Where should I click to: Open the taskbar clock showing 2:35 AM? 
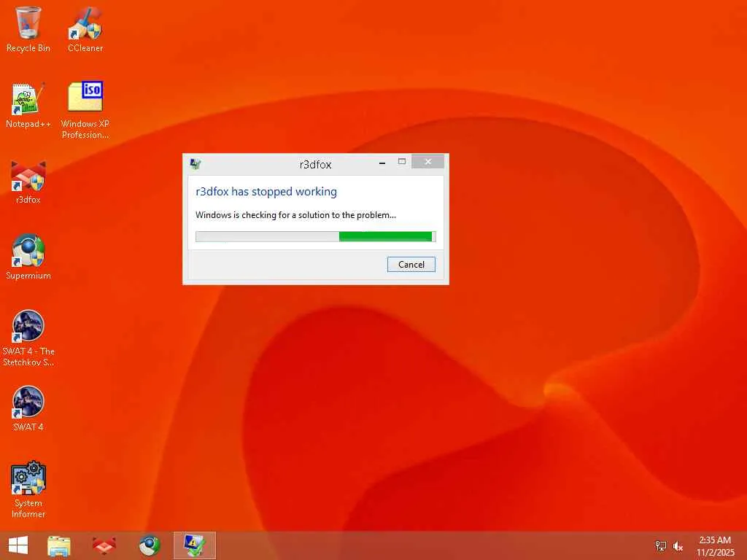tap(715, 546)
